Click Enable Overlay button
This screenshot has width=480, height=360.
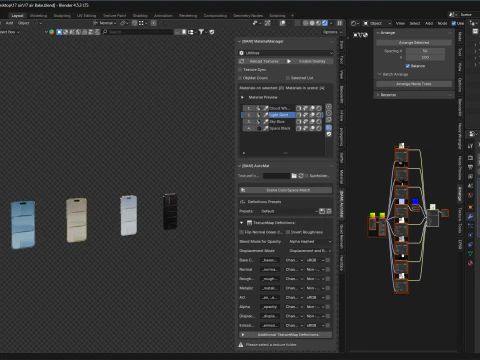tap(309, 61)
